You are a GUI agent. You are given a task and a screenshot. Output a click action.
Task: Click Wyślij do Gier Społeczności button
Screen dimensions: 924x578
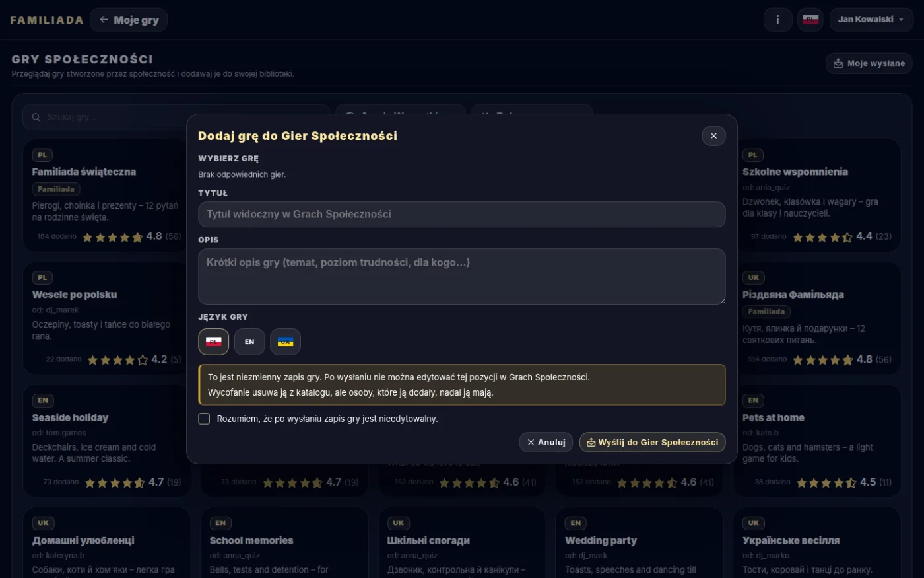point(652,442)
